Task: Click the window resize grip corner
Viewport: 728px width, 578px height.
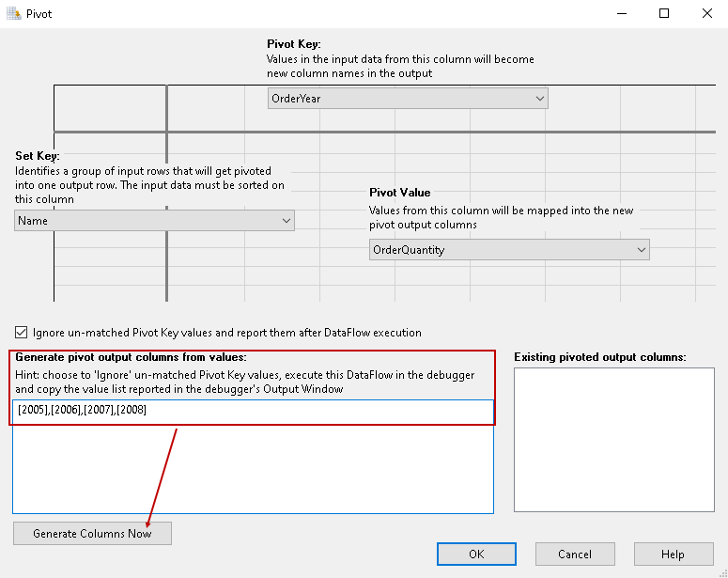Action: click(722, 573)
